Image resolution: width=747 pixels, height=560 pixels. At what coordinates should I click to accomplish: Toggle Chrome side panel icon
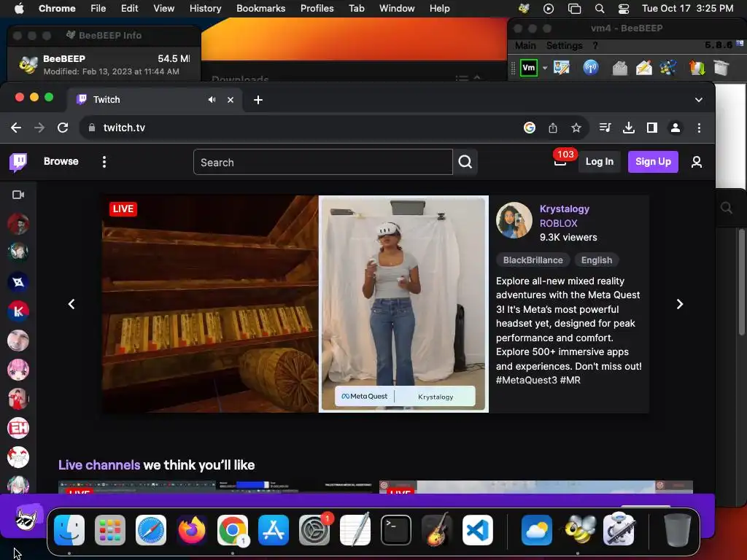652,128
